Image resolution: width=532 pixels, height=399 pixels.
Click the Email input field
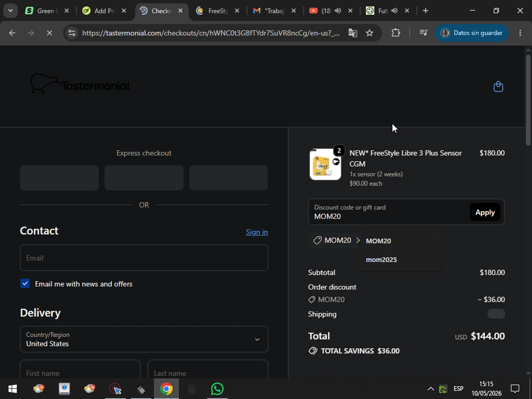[144, 257]
